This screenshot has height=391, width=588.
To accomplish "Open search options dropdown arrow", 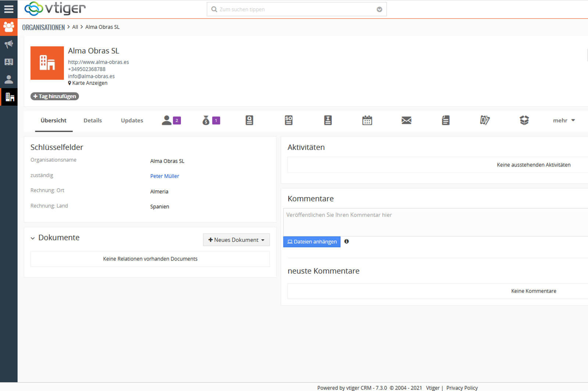I will [379, 10].
